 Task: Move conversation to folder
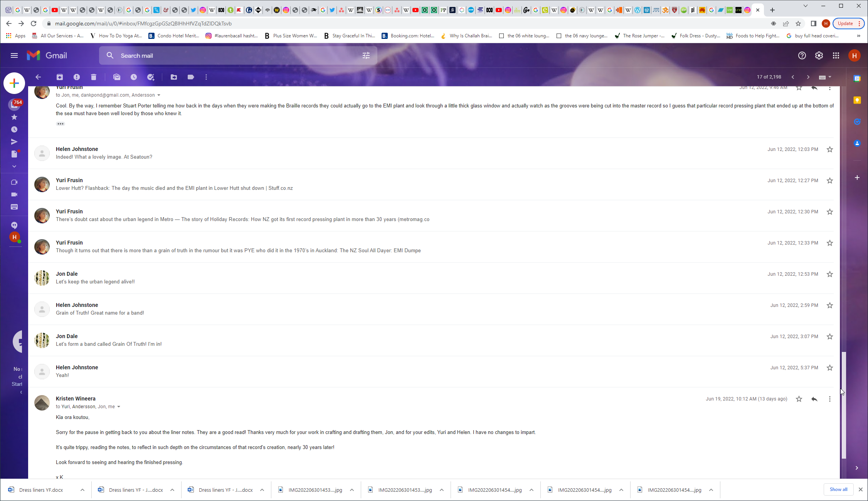pyautogui.click(x=174, y=77)
